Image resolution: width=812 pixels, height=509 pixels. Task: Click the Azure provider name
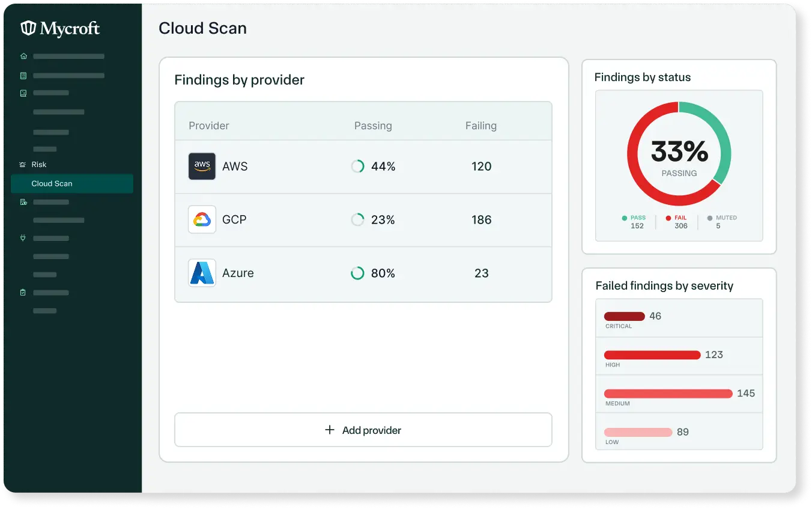click(x=238, y=273)
